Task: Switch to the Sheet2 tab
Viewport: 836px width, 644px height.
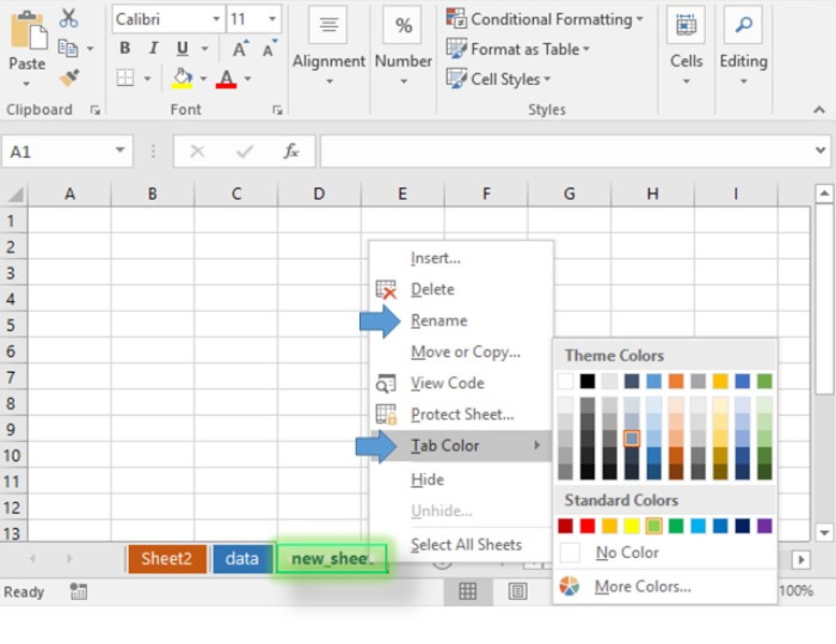Action: pyautogui.click(x=167, y=559)
